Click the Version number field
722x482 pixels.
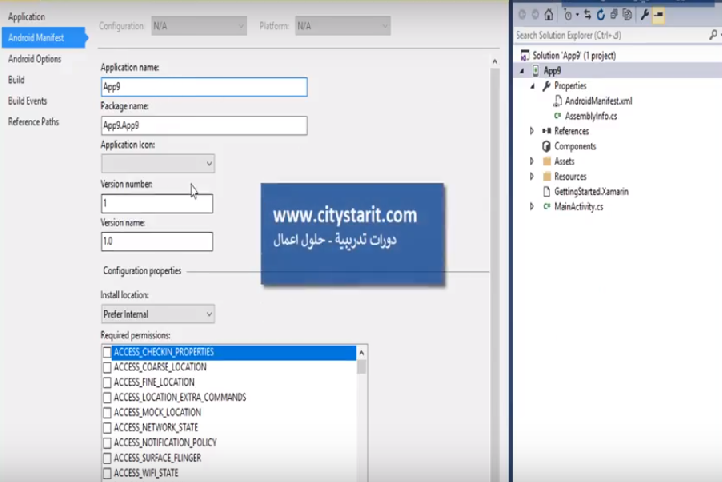click(x=157, y=203)
